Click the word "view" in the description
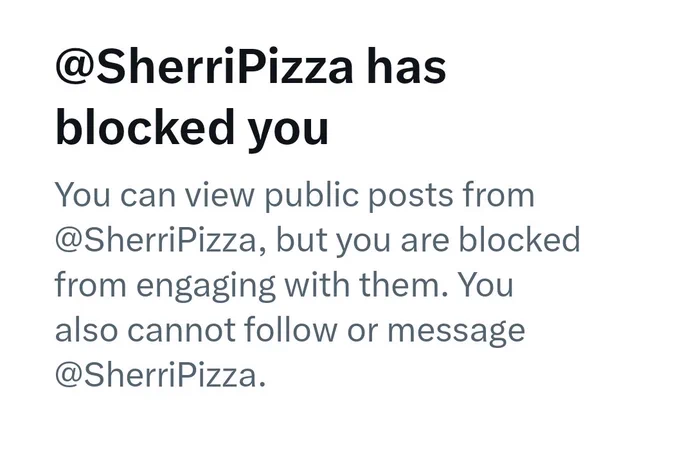 [219, 195]
